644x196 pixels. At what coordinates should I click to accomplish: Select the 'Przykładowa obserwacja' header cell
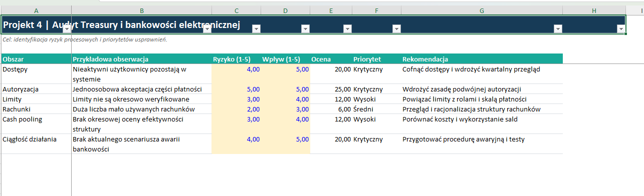click(x=142, y=59)
